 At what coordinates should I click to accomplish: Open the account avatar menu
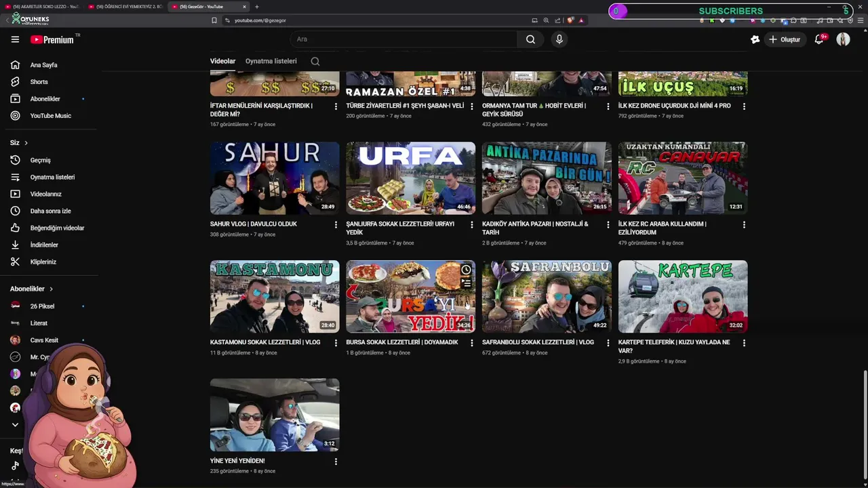(x=843, y=39)
